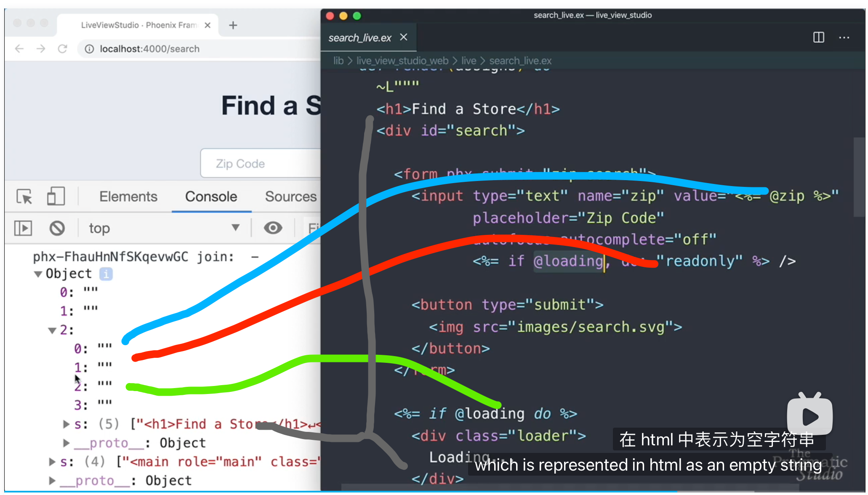Toggle the inspect element tool
This screenshot has width=868, height=495.
point(24,196)
